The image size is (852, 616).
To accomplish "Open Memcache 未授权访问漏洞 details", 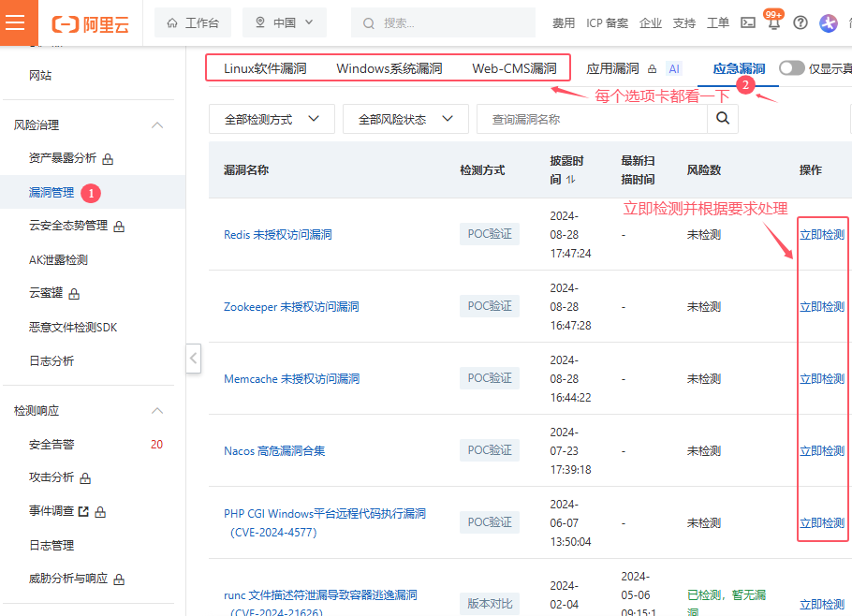I will (291, 379).
